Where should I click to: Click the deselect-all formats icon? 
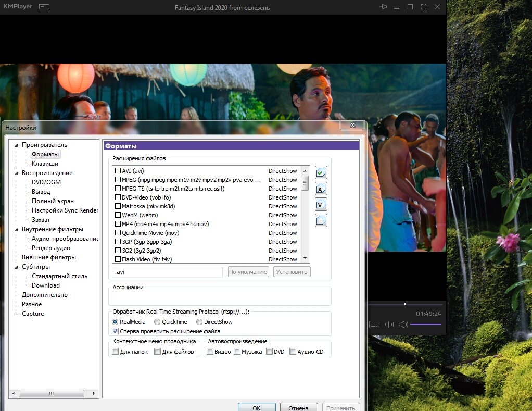tap(321, 220)
